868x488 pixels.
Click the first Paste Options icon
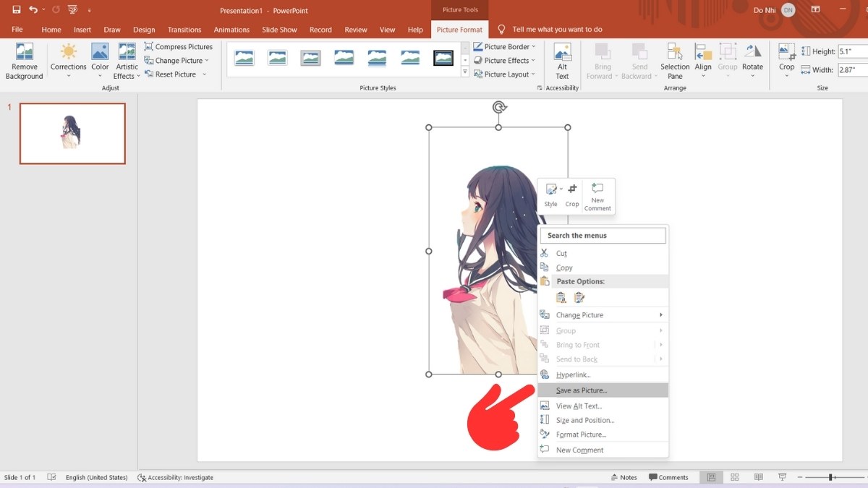tap(561, 297)
